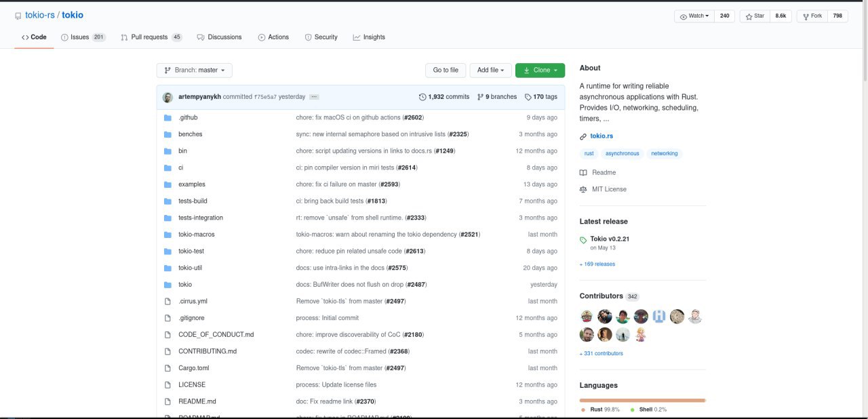Click the tests-build folder icon

tap(167, 201)
